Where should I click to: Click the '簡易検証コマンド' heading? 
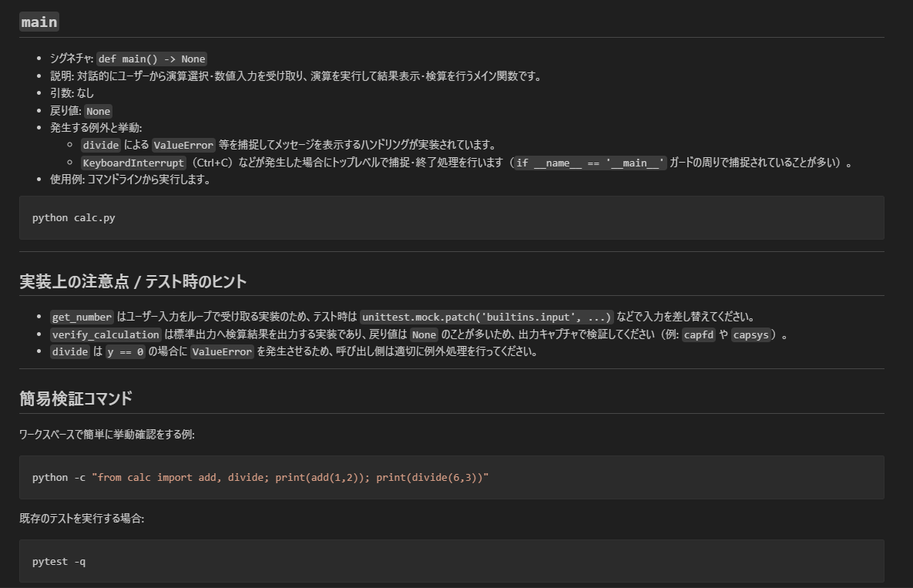click(x=76, y=398)
